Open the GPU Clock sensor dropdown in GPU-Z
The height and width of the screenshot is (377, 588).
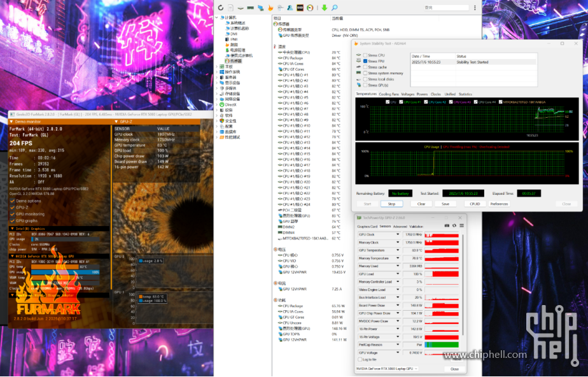coord(398,234)
